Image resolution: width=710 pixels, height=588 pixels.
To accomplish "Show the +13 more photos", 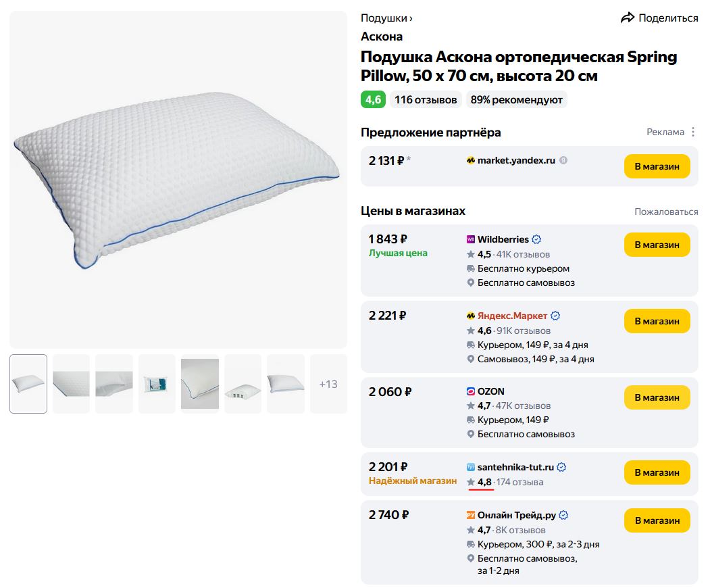I will tap(328, 384).
